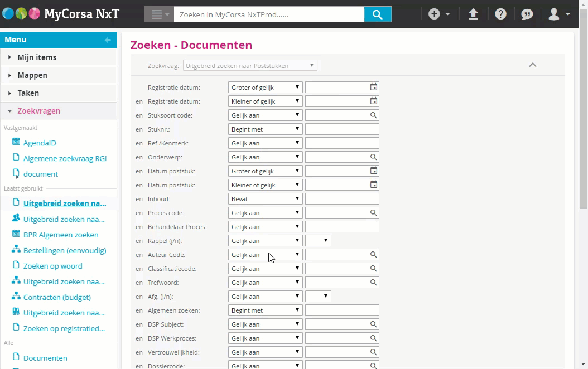
Task: Open the help question mark icon
Action: click(x=500, y=14)
